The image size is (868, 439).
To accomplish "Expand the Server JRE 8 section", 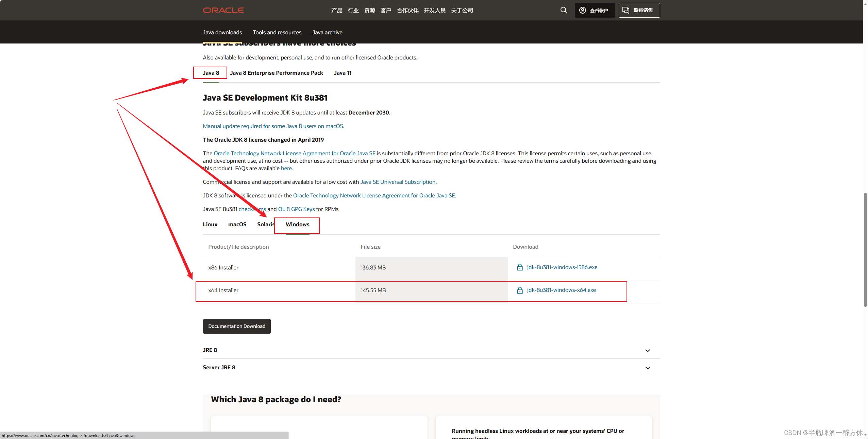I will click(648, 368).
